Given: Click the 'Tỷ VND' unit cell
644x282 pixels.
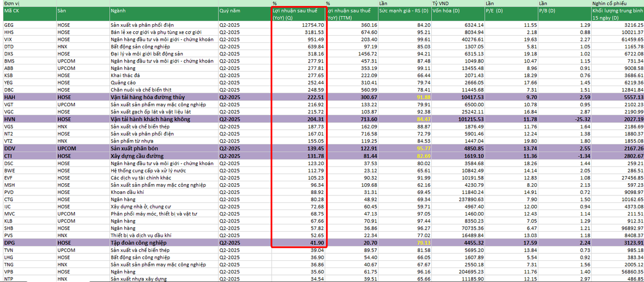Looking at the screenshot, I should [441, 4].
